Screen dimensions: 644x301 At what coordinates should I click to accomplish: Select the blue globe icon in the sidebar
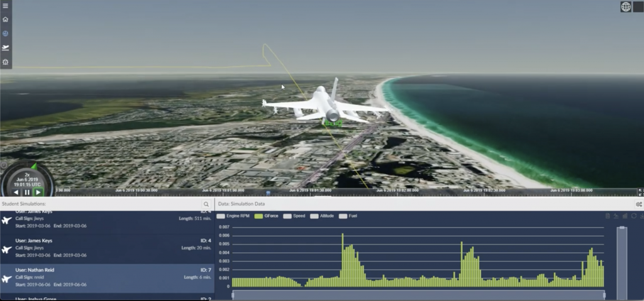coord(5,34)
